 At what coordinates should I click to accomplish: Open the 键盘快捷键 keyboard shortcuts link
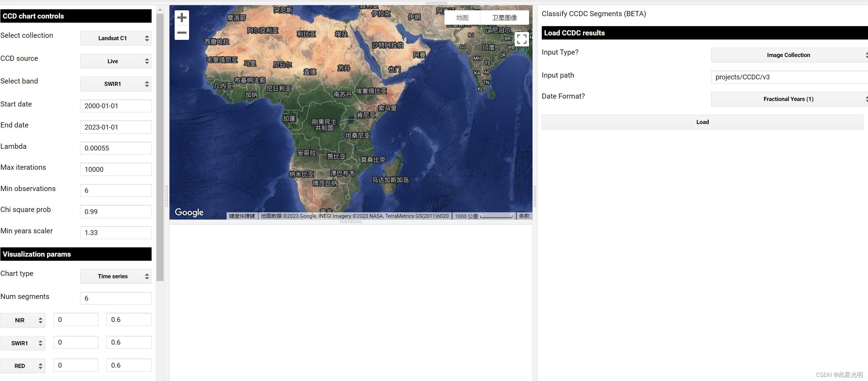242,216
